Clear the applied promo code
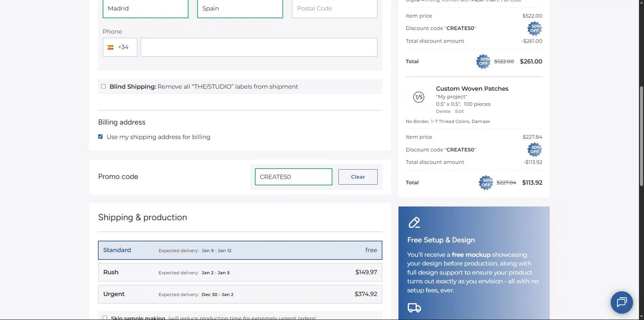This screenshot has height=320, width=644. click(358, 177)
